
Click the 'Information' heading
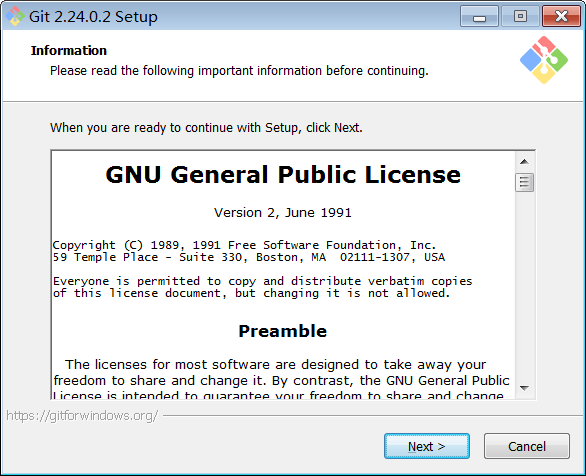coord(69,50)
